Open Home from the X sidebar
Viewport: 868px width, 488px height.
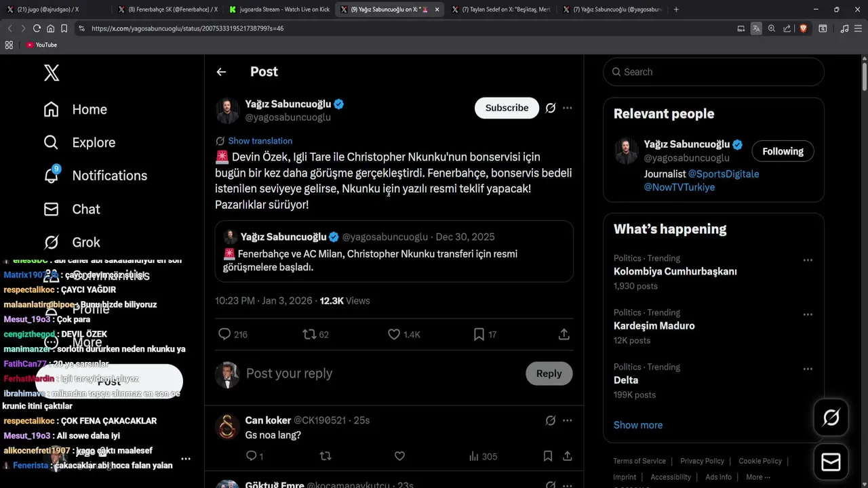click(75, 110)
